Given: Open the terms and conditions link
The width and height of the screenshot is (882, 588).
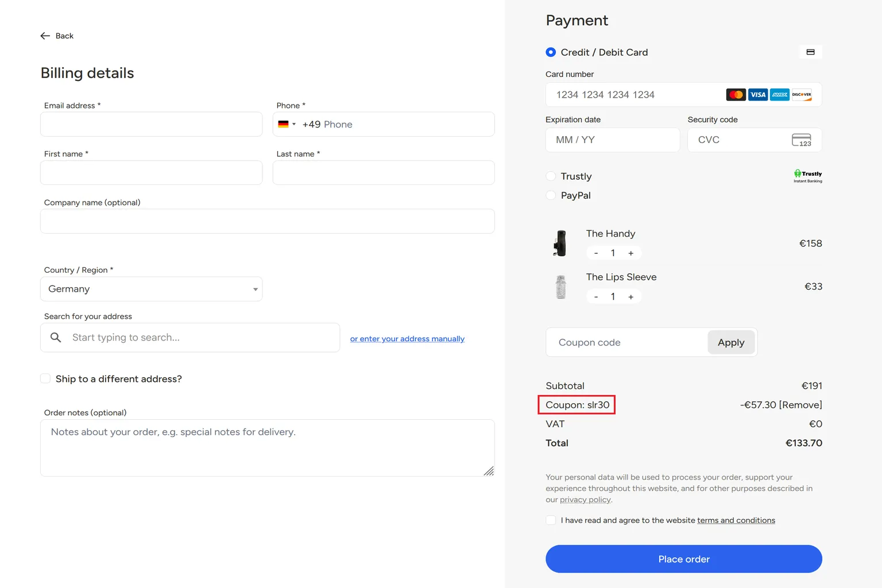Looking at the screenshot, I should point(736,520).
